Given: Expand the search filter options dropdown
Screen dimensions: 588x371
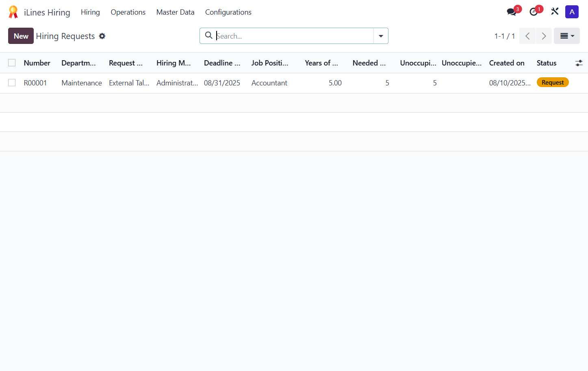Looking at the screenshot, I should tap(381, 36).
